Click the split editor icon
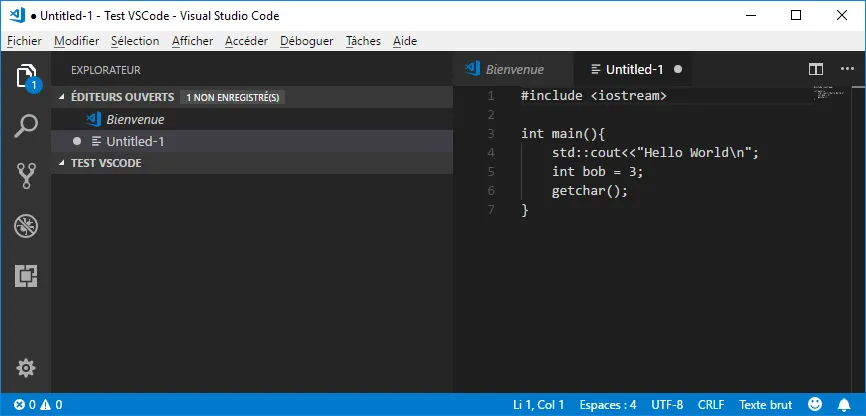This screenshot has width=866, height=416. (816, 70)
